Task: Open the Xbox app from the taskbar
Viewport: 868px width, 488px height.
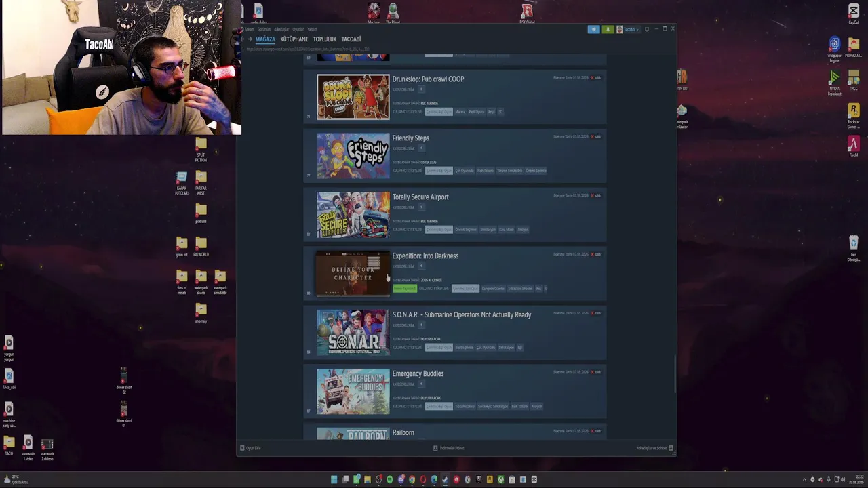Action: 500,480
